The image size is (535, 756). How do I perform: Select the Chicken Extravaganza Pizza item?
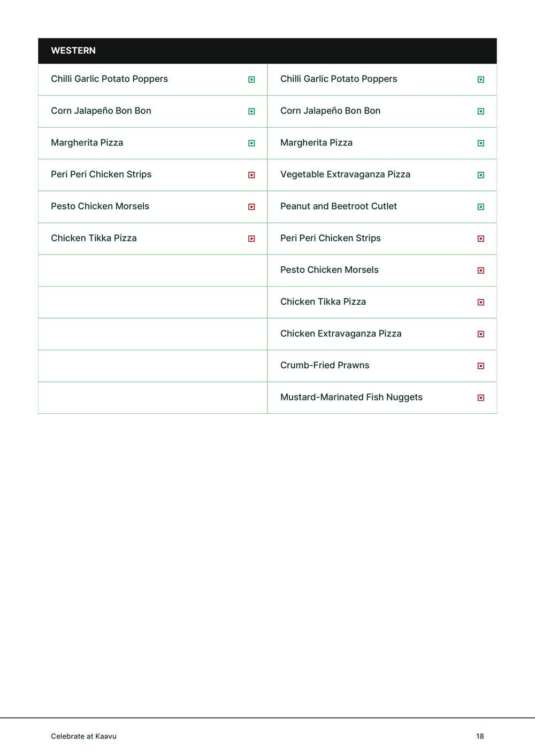tap(340, 334)
